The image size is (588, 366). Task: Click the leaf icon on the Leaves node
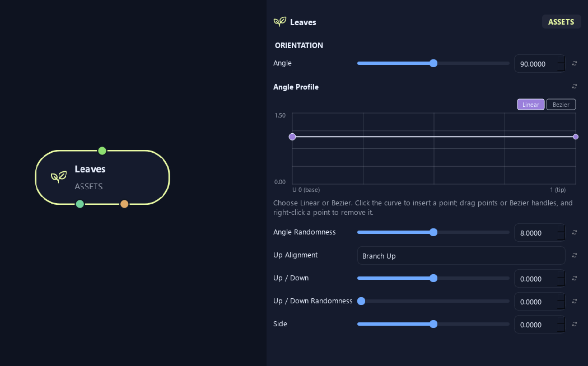coord(59,176)
